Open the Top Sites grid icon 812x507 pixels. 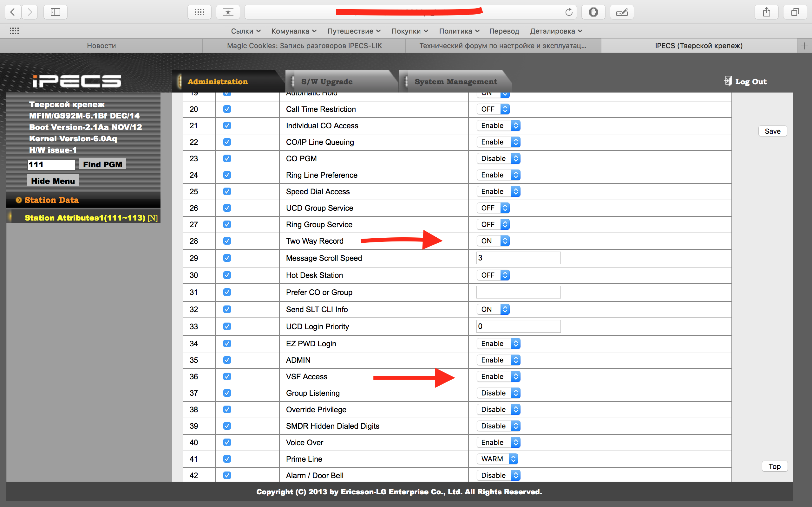click(x=199, y=12)
